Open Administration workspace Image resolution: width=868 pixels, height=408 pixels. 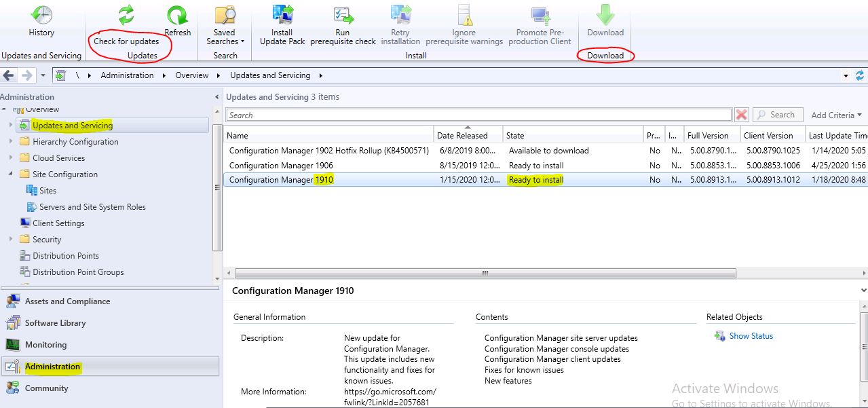click(110, 367)
